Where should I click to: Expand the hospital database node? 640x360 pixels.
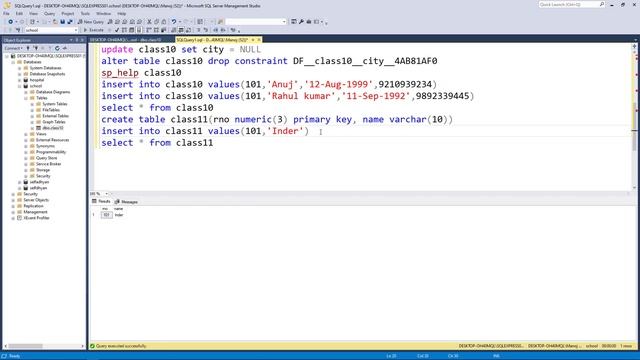tap(20, 80)
